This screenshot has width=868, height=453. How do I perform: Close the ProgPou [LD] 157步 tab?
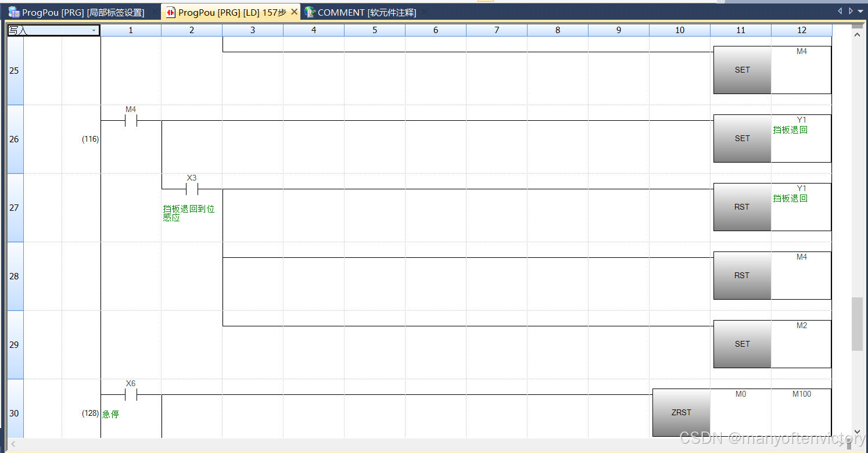[x=294, y=12]
